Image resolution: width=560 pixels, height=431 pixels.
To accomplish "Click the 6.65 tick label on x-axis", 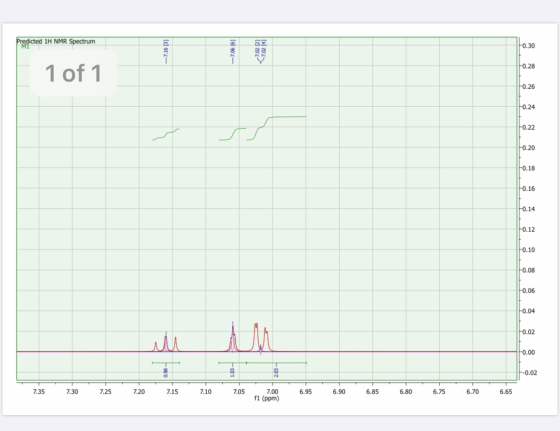I will (x=506, y=392).
